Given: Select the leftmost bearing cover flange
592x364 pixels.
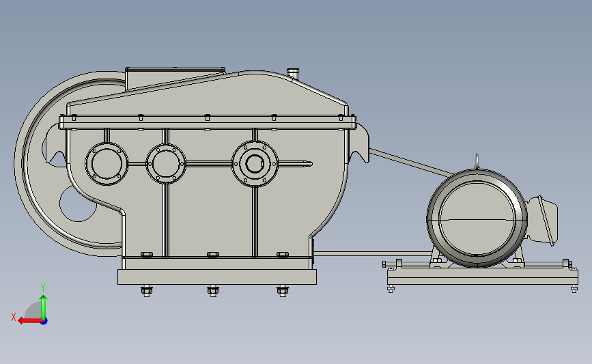Looking at the screenshot, I should click(107, 164).
